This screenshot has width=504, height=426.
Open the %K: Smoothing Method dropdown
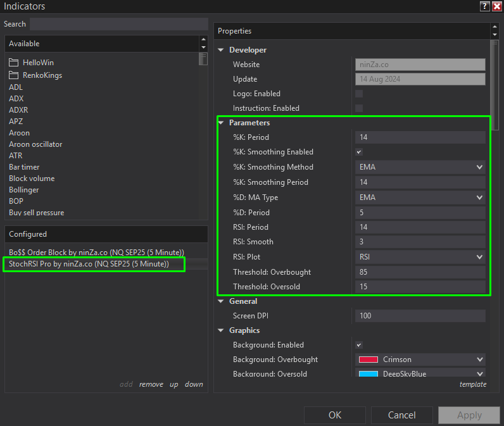click(x=420, y=167)
